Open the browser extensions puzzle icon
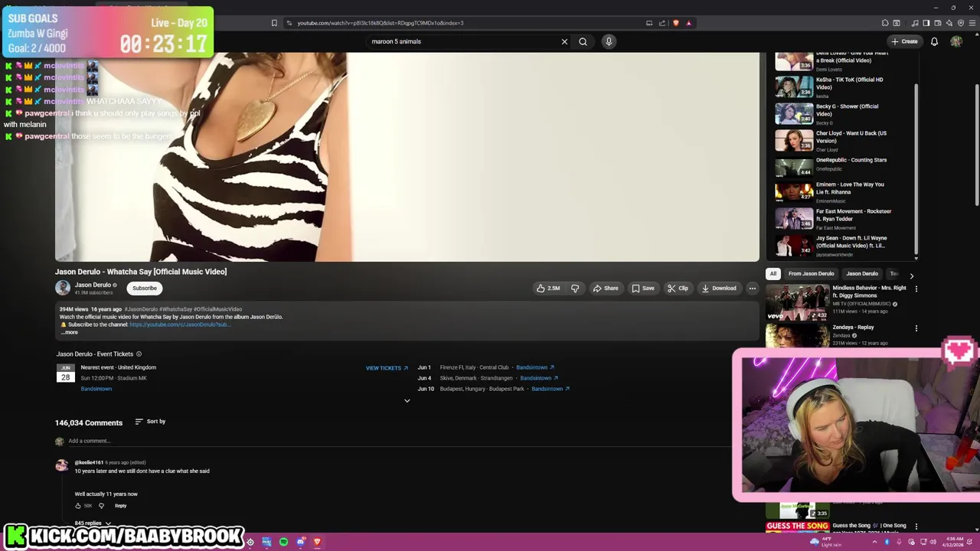This screenshot has height=551, width=980. click(x=885, y=23)
